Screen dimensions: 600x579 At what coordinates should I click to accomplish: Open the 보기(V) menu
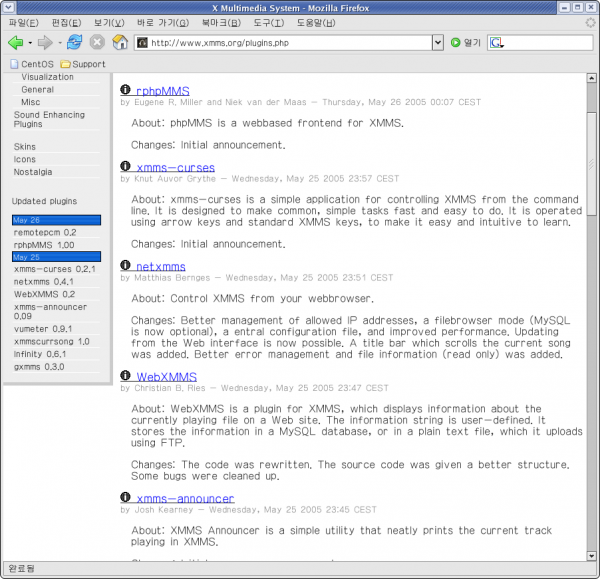(x=109, y=23)
